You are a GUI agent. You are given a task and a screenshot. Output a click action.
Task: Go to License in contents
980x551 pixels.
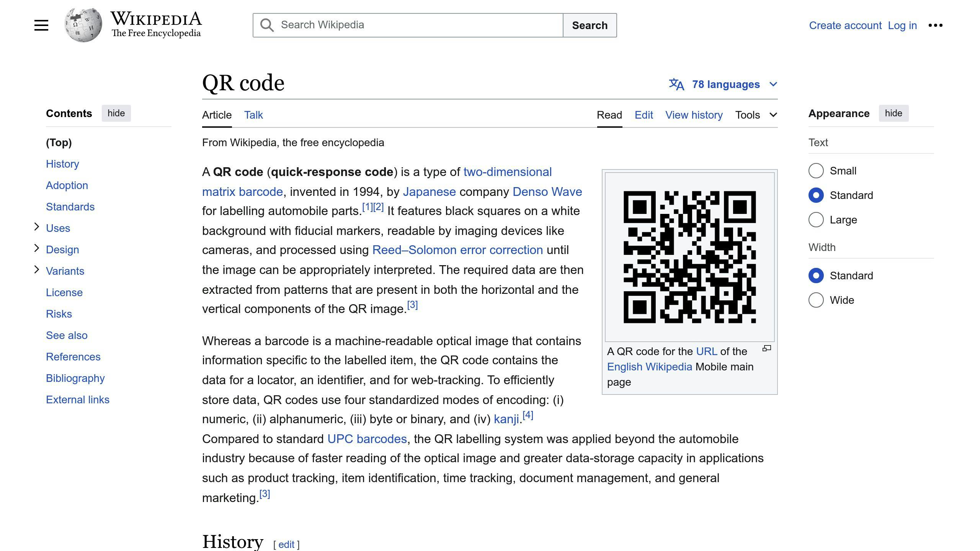64,292
